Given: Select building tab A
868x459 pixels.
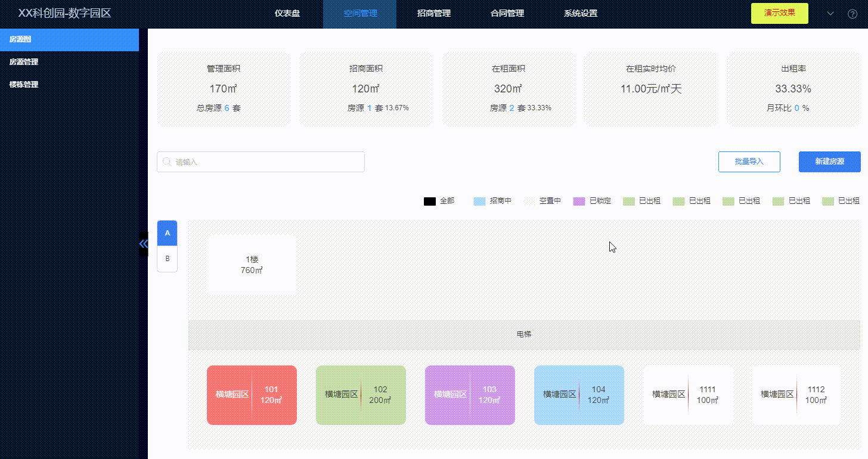Looking at the screenshot, I should click(x=168, y=233).
